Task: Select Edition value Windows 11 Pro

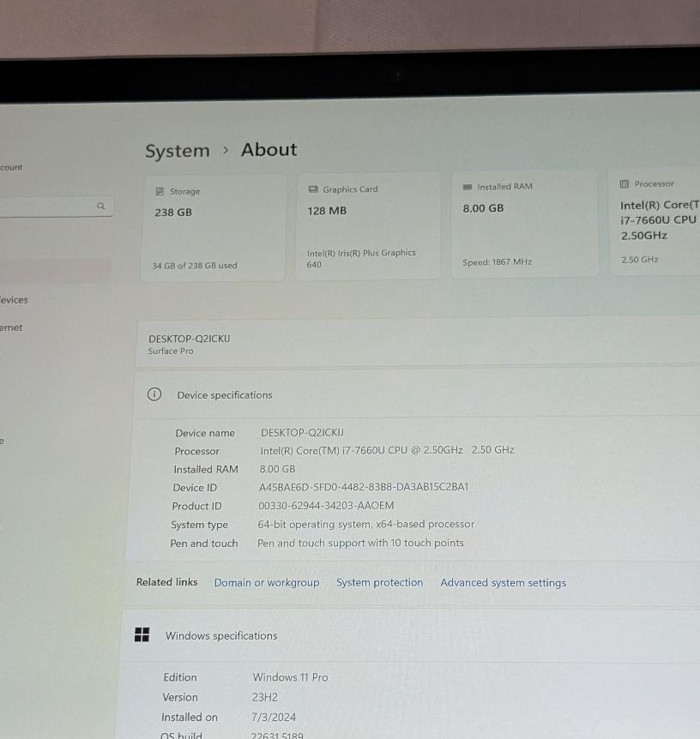Action: tap(290, 677)
